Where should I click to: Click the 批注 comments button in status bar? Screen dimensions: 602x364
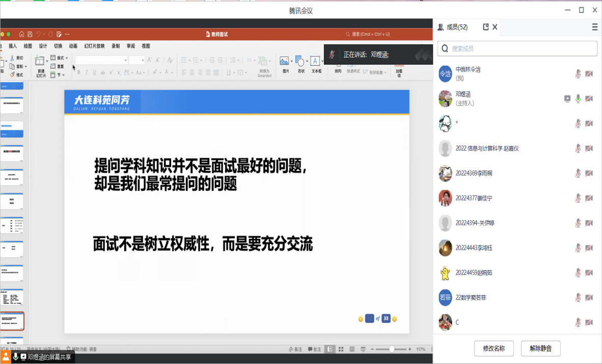[x=314, y=349]
